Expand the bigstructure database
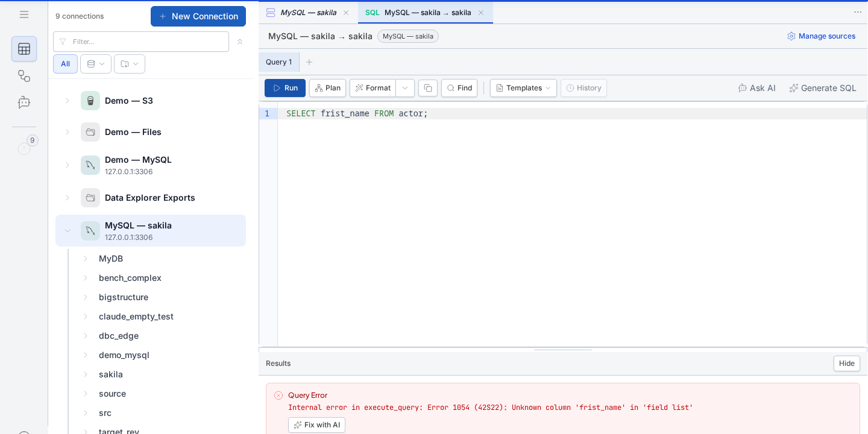Image resolution: width=868 pixels, height=434 pixels. (x=86, y=297)
